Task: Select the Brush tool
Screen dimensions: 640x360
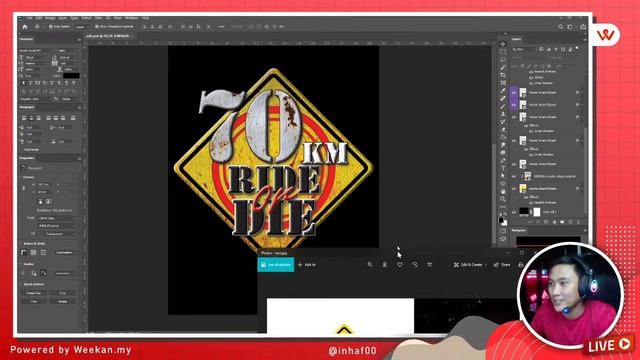Action: click(503, 106)
